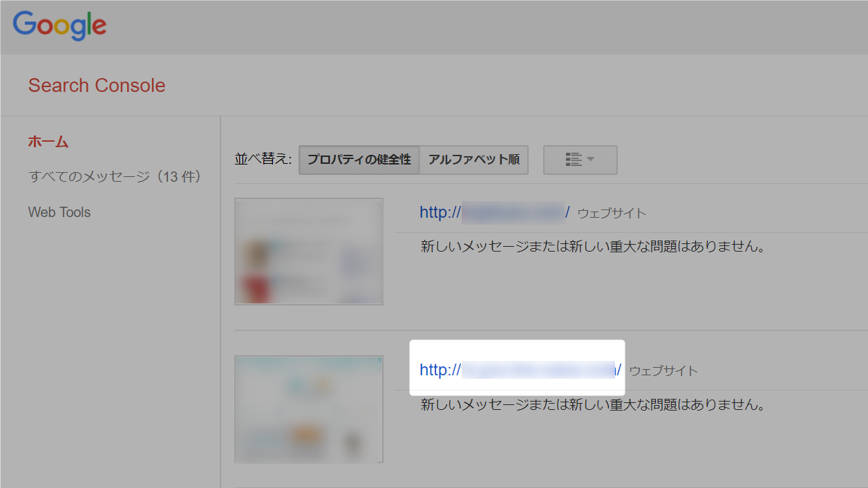Sort by アルファベット順
The image size is (868, 488).
tap(474, 160)
